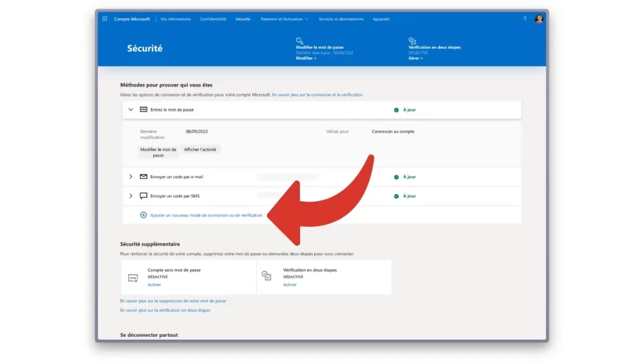Expand 'Envoyer un code par e-mail' row

click(131, 177)
